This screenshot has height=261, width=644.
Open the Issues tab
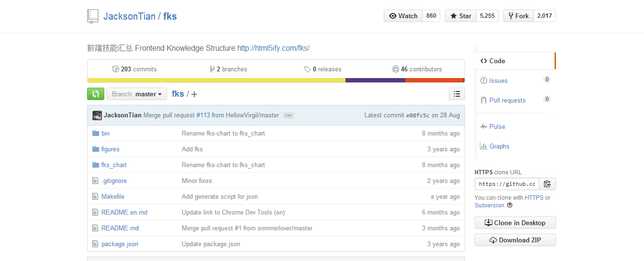(515, 80)
